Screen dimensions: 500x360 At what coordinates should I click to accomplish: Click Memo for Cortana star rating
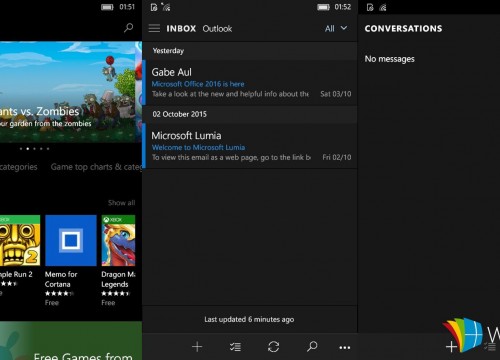click(x=59, y=294)
